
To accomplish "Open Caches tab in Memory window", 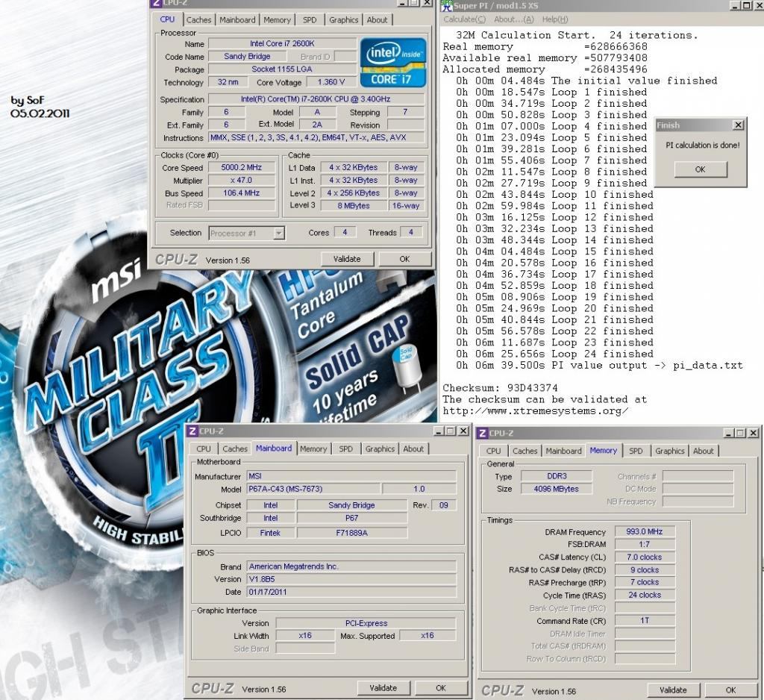I will click(525, 451).
